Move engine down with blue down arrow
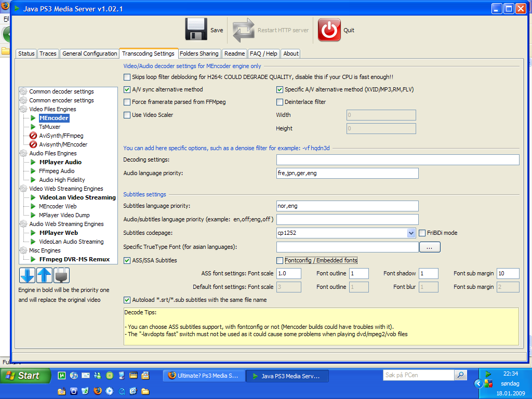Viewport: 532px width, 399px height. 27,275
